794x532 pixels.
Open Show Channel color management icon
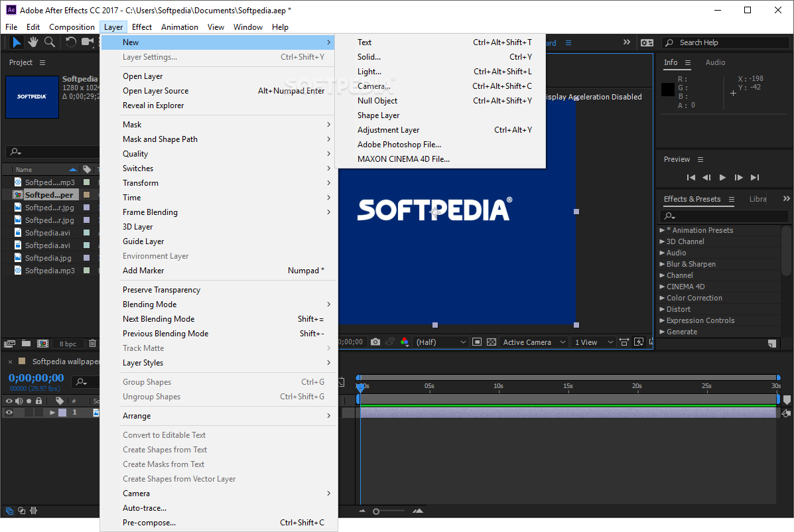(404, 342)
